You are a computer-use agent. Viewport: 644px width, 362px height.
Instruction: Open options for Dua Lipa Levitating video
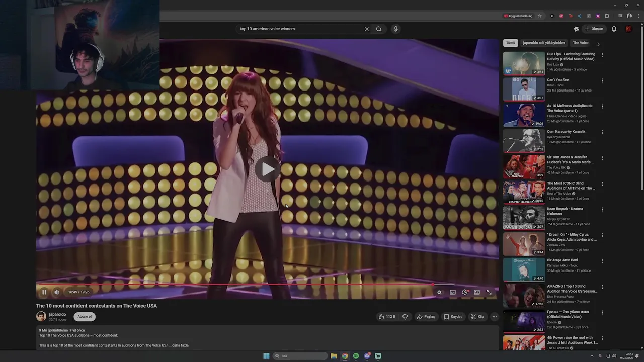point(602,55)
